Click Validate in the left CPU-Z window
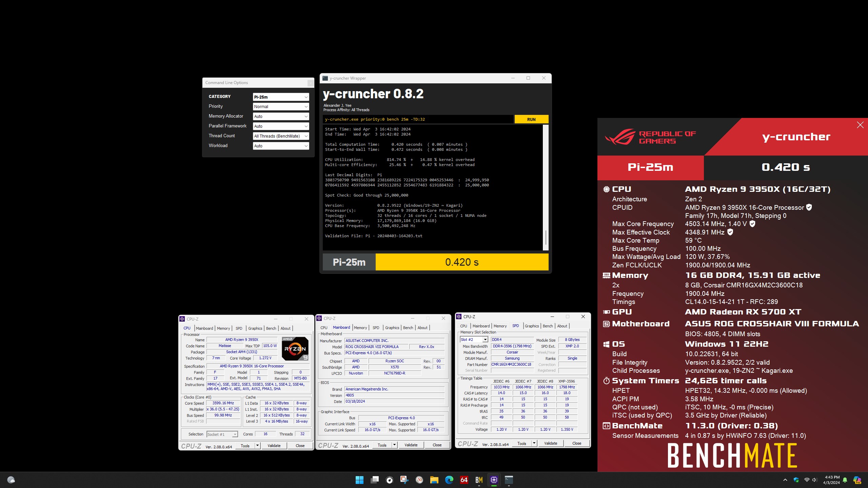Image resolution: width=868 pixels, height=488 pixels. pos(274,446)
